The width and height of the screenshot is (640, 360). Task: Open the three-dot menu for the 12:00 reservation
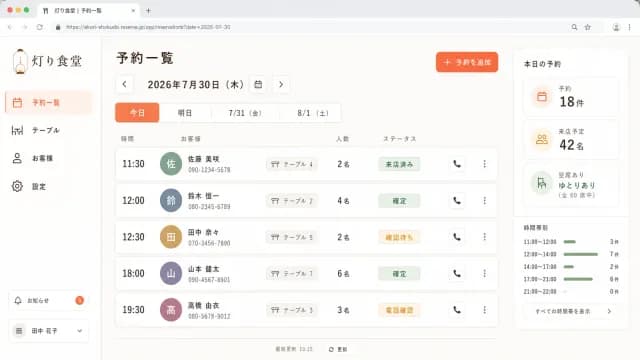(x=484, y=200)
